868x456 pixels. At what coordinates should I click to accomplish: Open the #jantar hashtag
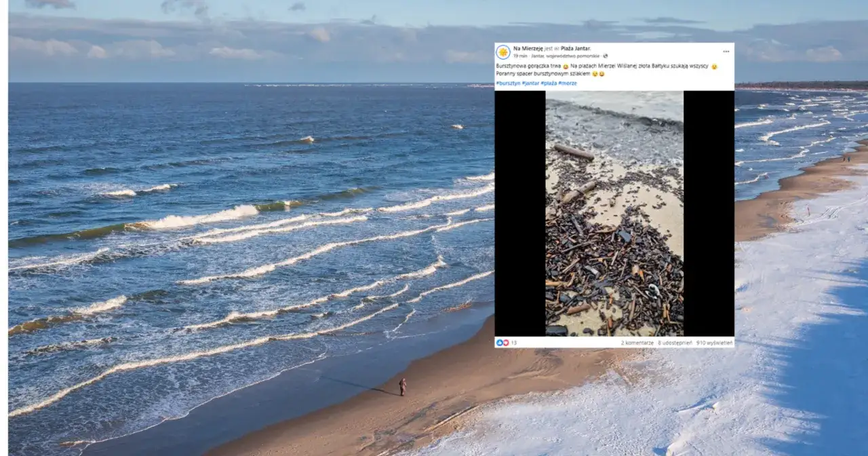click(530, 83)
